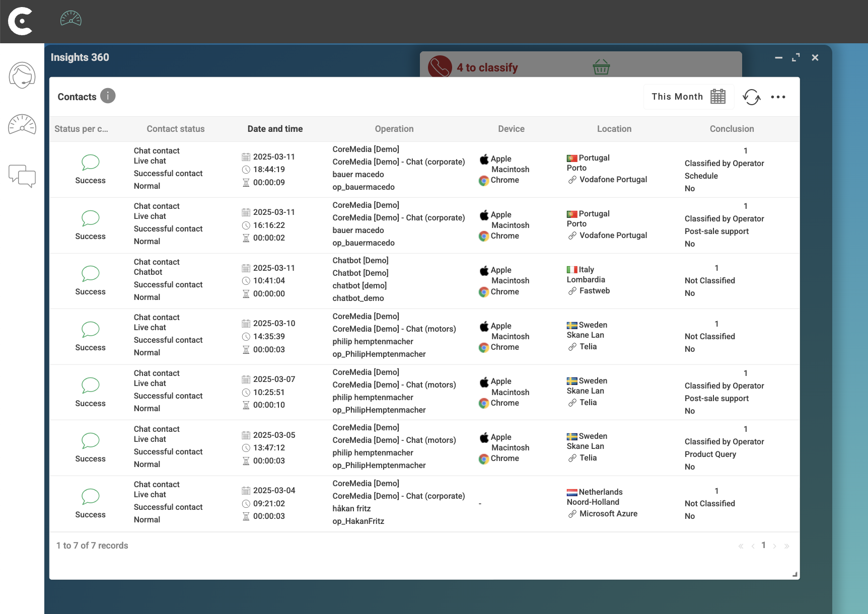Open the This Month date range selector
The height and width of the screenshot is (614, 868).
(x=688, y=97)
